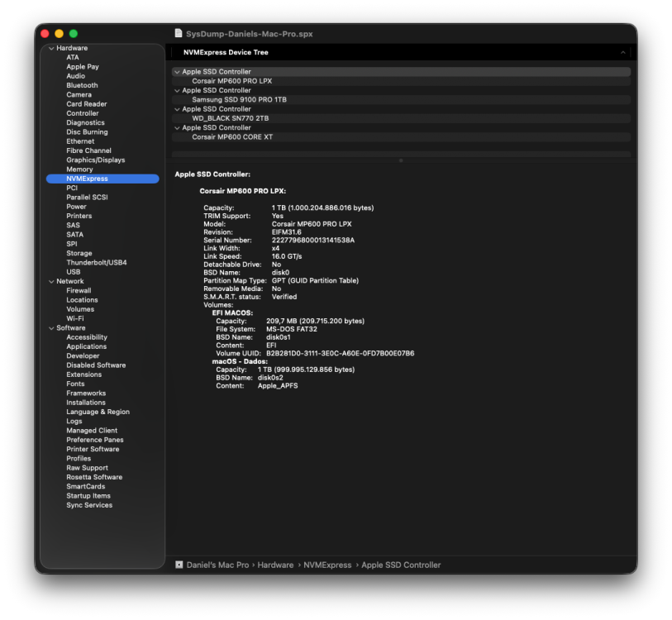Open Disc Burning in the sidebar
Viewport: 672px width, 620px height.
click(x=87, y=132)
